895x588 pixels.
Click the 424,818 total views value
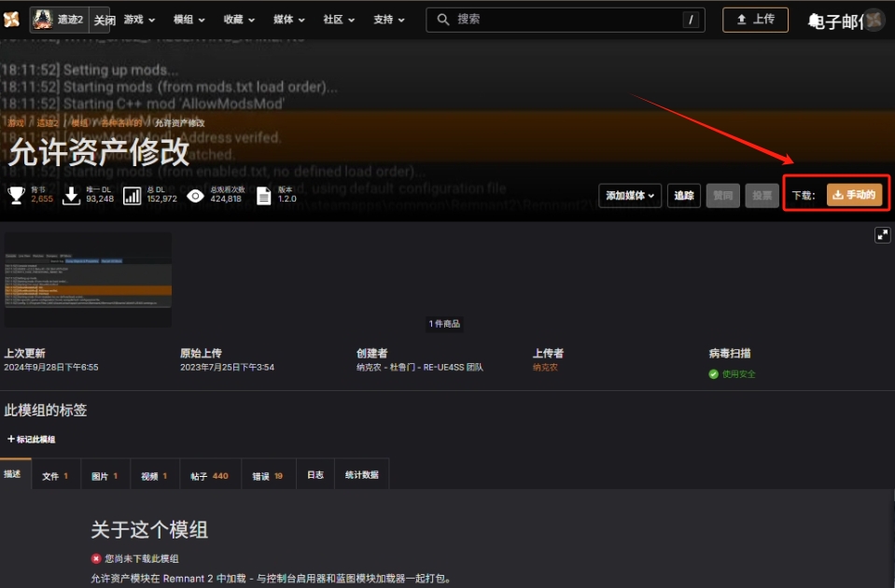[x=226, y=199]
